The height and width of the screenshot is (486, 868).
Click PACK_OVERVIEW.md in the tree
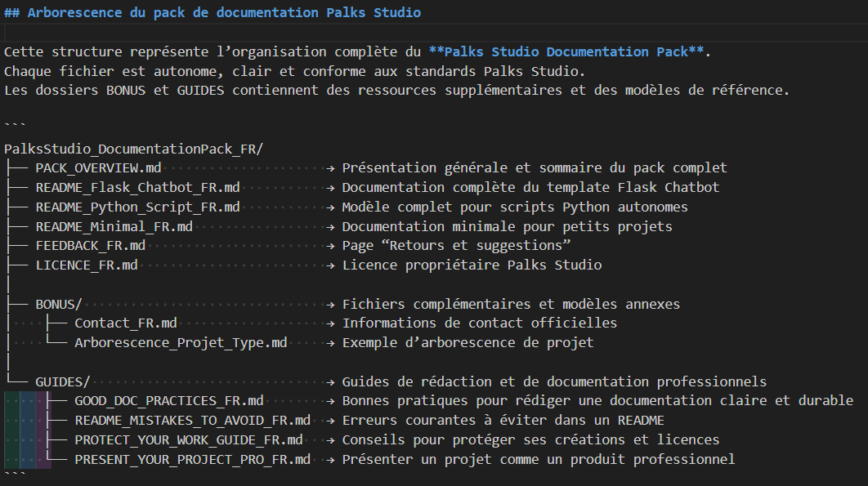98,168
